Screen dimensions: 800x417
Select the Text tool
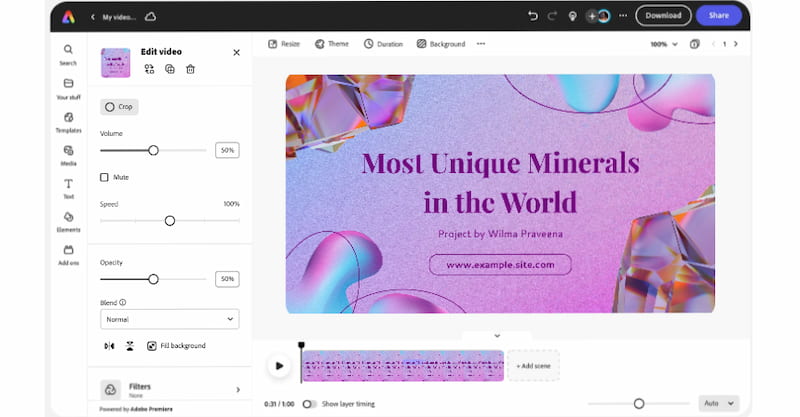68,189
